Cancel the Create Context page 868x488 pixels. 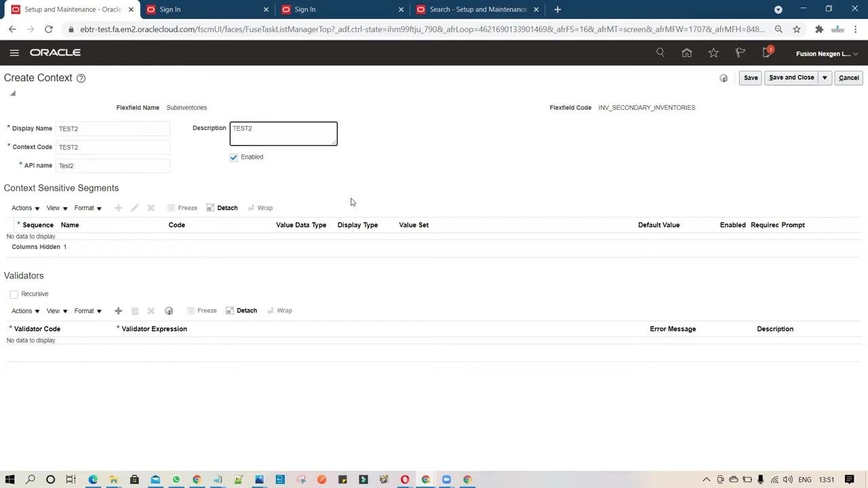tap(848, 78)
